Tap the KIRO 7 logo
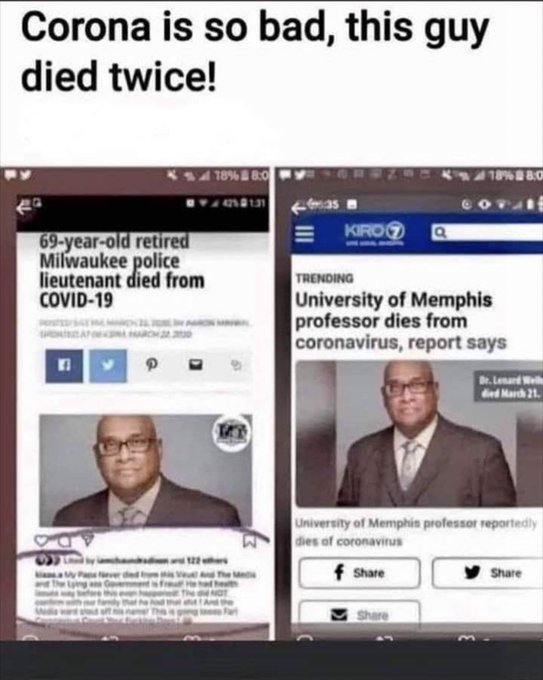 (x=375, y=233)
